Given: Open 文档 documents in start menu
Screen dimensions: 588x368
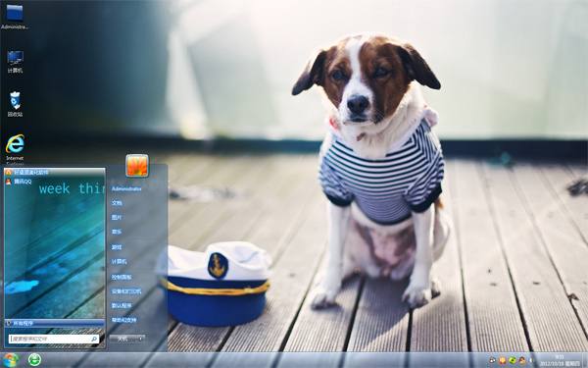Looking at the screenshot, I should 117,203.
